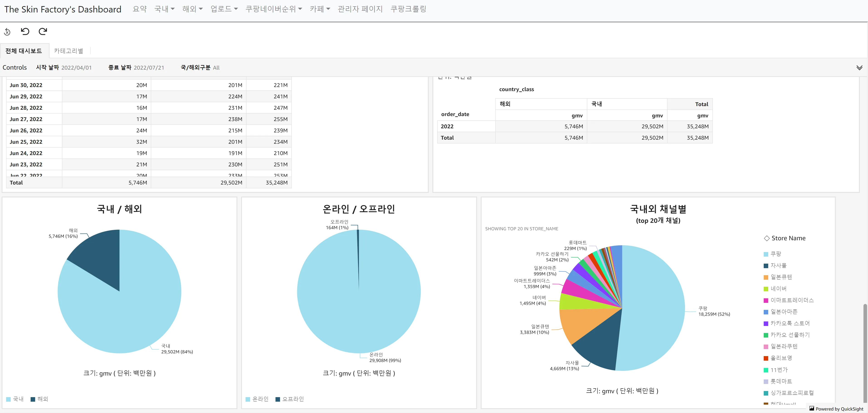Click the 국내 legend entry under first pie

pos(15,399)
